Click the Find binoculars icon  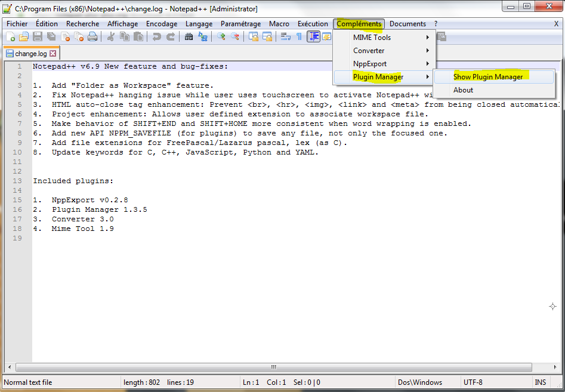tap(189, 37)
